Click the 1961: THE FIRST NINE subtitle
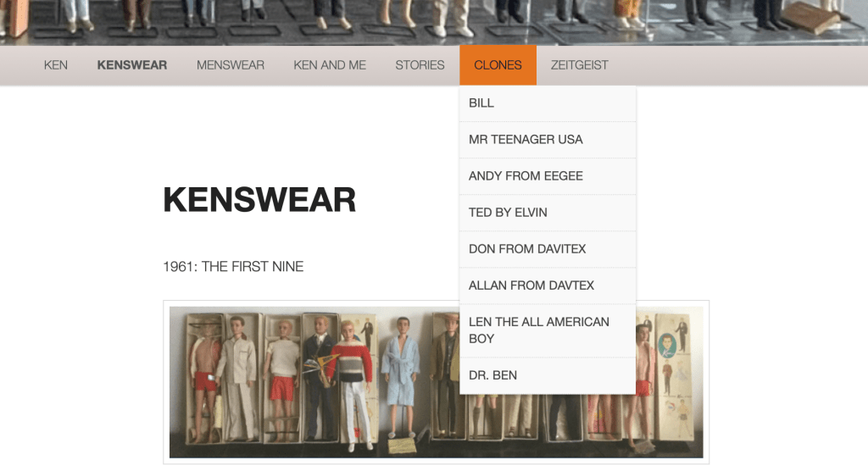868x466 pixels. (233, 267)
